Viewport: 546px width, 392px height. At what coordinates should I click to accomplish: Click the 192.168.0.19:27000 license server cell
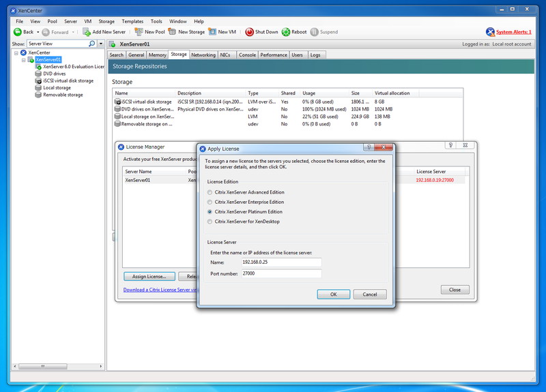point(435,180)
